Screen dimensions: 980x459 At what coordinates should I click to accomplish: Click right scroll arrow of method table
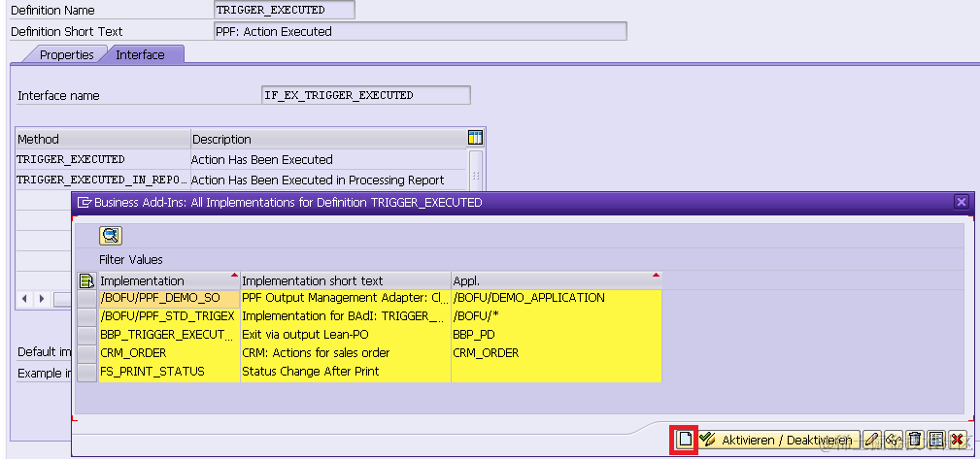pos(41,299)
